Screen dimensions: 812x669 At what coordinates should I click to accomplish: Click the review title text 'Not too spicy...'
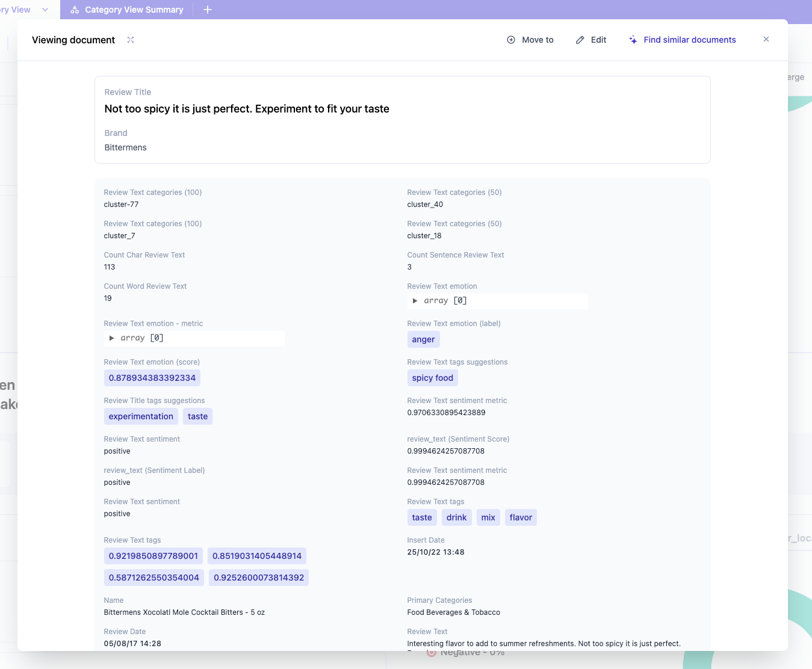coord(247,109)
